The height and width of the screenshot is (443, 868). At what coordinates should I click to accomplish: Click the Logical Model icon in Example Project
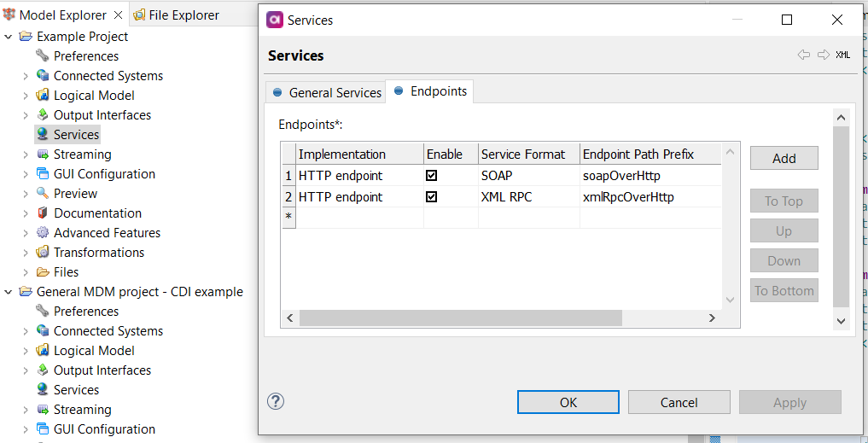[x=42, y=96]
